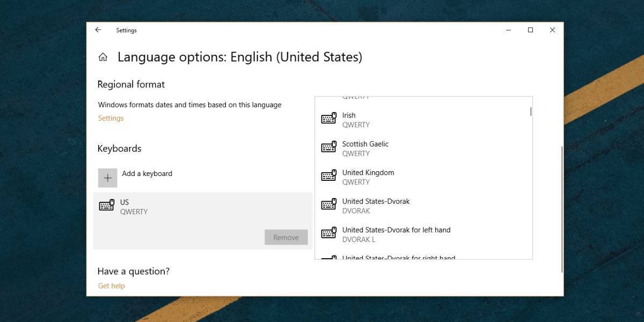Click the United Kingdom keyboard icon
The height and width of the screenshot is (322, 644).
tap(328, 176)
